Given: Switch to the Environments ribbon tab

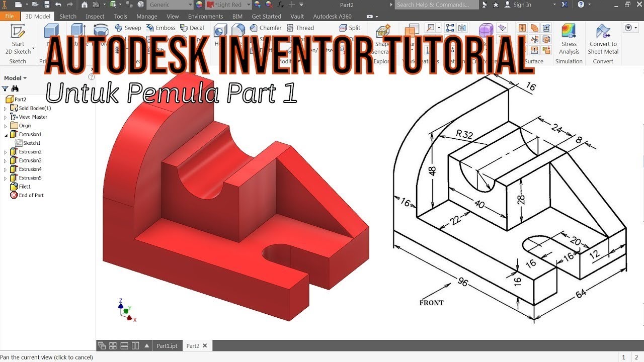Looking at the screenshot, I should point(205,16).
